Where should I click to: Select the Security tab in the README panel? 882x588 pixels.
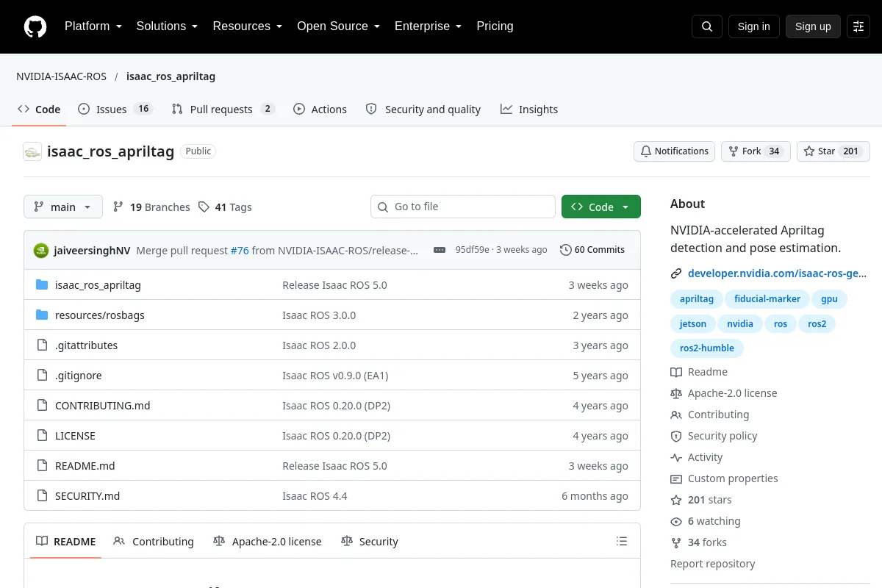(x=370, y=542)
